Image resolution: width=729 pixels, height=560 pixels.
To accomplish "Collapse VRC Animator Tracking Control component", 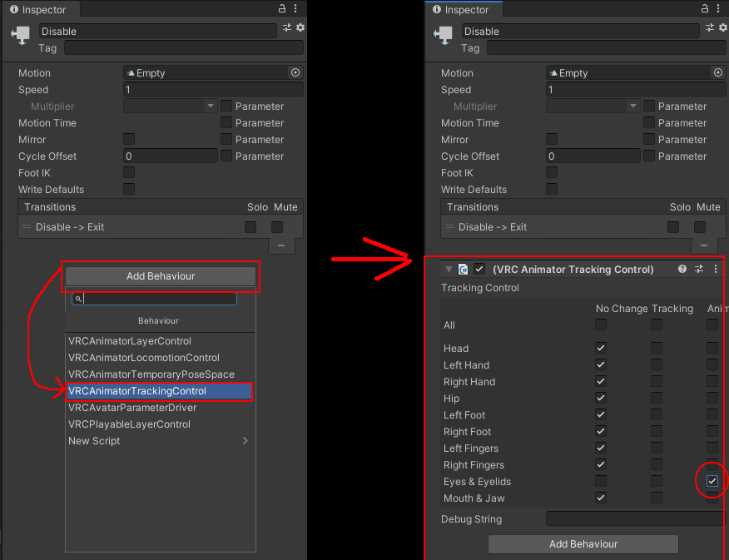I will (x=449, y=269).
